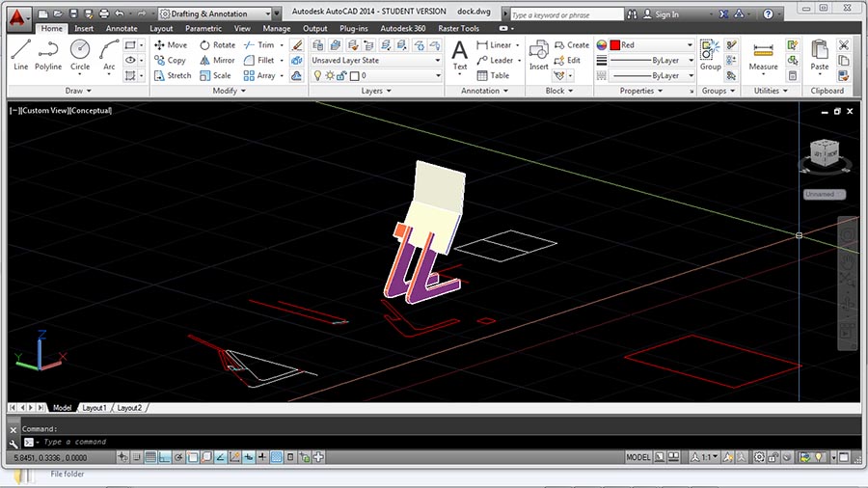Add a Linear dimension
The height and width of the screenshot is (488, 868).
(495, 44)
